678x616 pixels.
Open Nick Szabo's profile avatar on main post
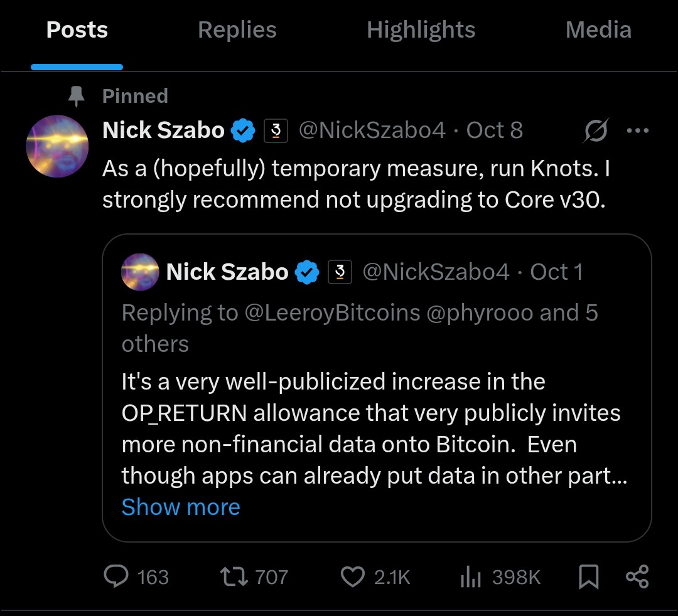point(57,146)
